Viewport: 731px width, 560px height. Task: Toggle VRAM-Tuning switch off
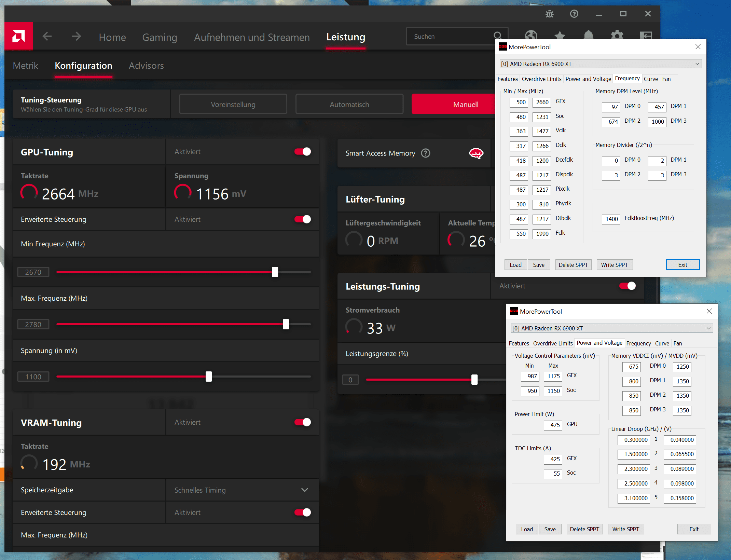tap(303, 422)
